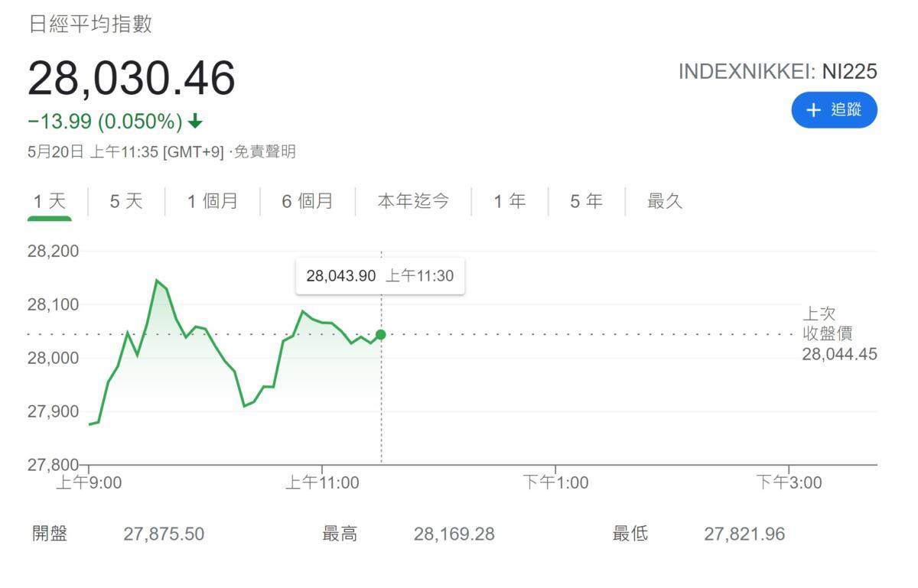Click the 最高 value 28,169.28
This screenshot has width=918, height=588.
click(454, 534)
